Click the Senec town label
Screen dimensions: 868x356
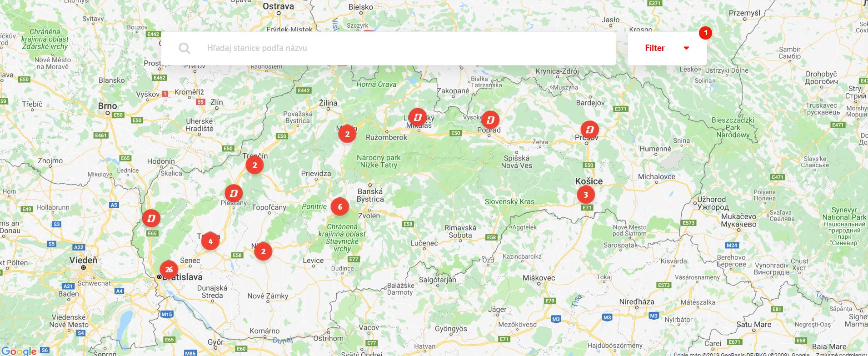click(190, 261)
